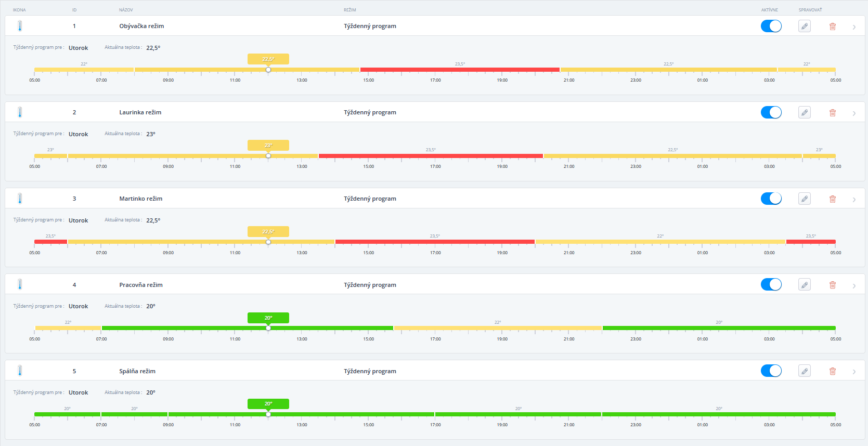
Task: Click trash icon for Martinko režim
Action: pos(832,199)
